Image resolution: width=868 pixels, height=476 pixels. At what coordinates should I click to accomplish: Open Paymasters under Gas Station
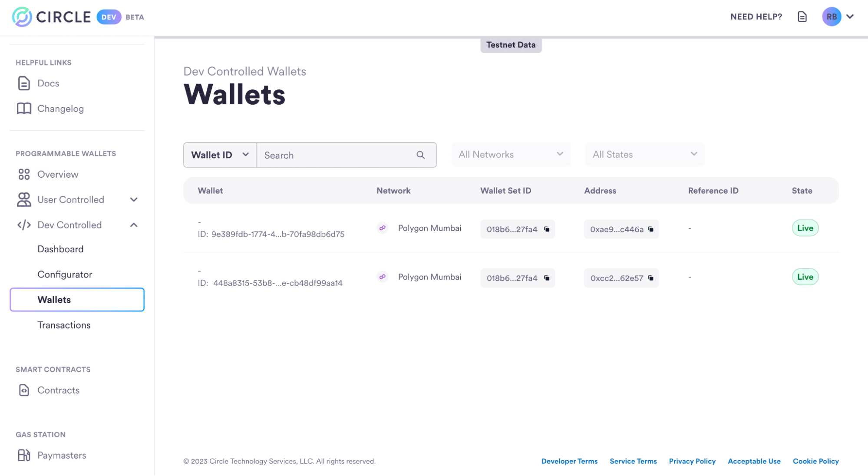(61, 456)
